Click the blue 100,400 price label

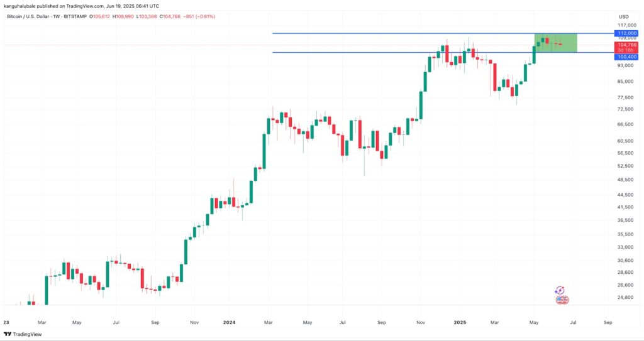coord(623,57)
